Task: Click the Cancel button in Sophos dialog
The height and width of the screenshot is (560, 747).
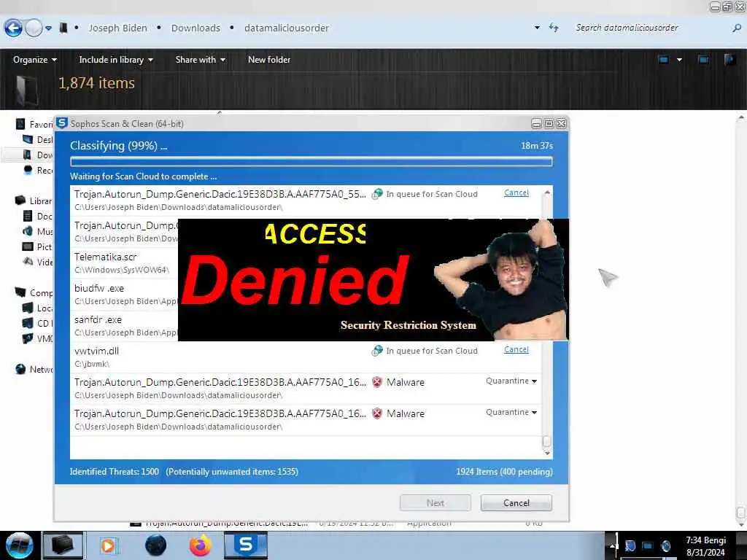Action: click(516, 503)
